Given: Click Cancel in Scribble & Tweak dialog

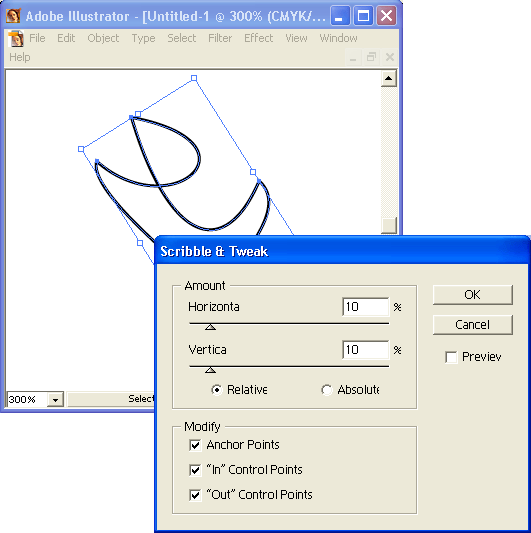Looking at the screenshot, I should (x=473, y=325).
